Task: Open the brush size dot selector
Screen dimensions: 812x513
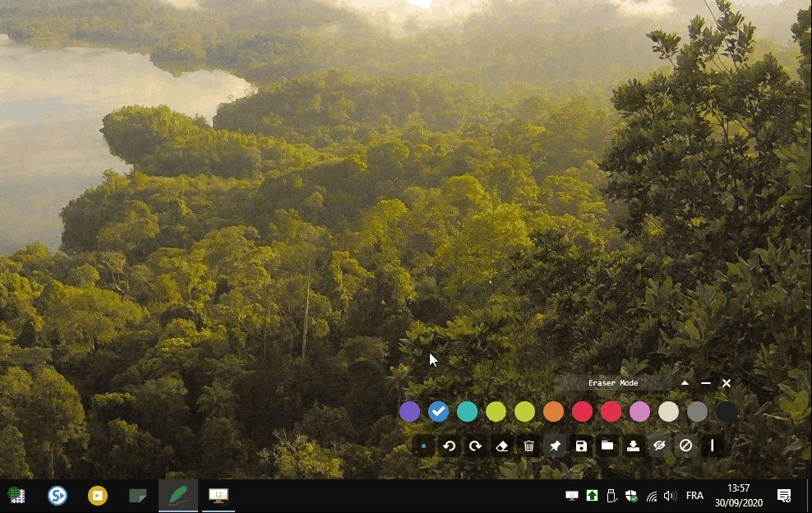Action: [x=423, y=446]
